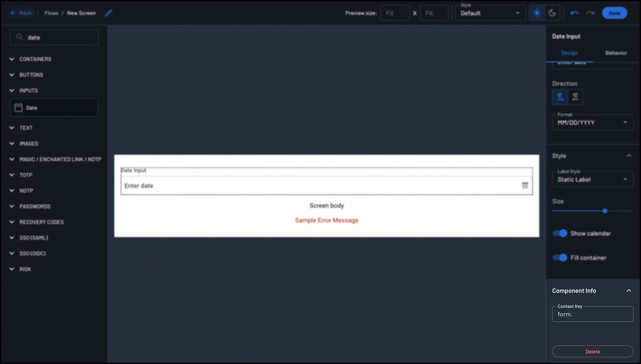The image size is (641, 364).
Task: Toggle the Fill container switch
Action: pyautogui.click(x=560, y=258)
